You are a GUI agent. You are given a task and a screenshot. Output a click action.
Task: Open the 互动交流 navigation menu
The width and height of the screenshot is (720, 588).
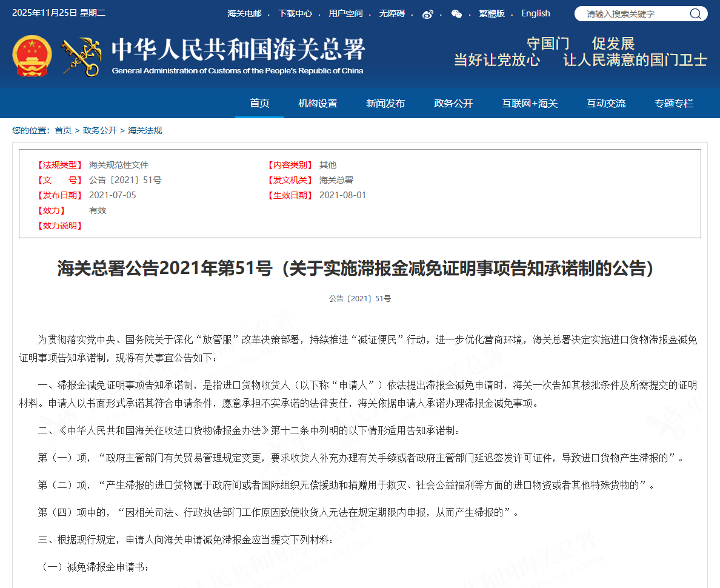[606, 104]
